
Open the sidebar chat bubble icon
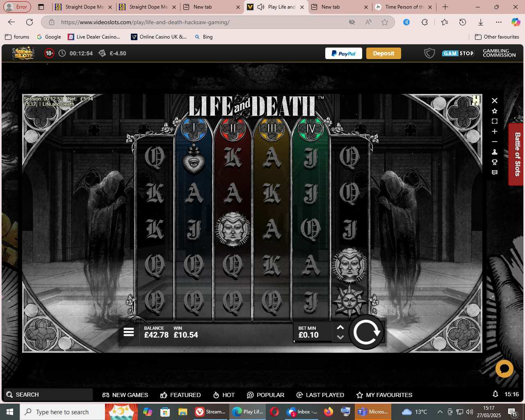tap(495, 173)
